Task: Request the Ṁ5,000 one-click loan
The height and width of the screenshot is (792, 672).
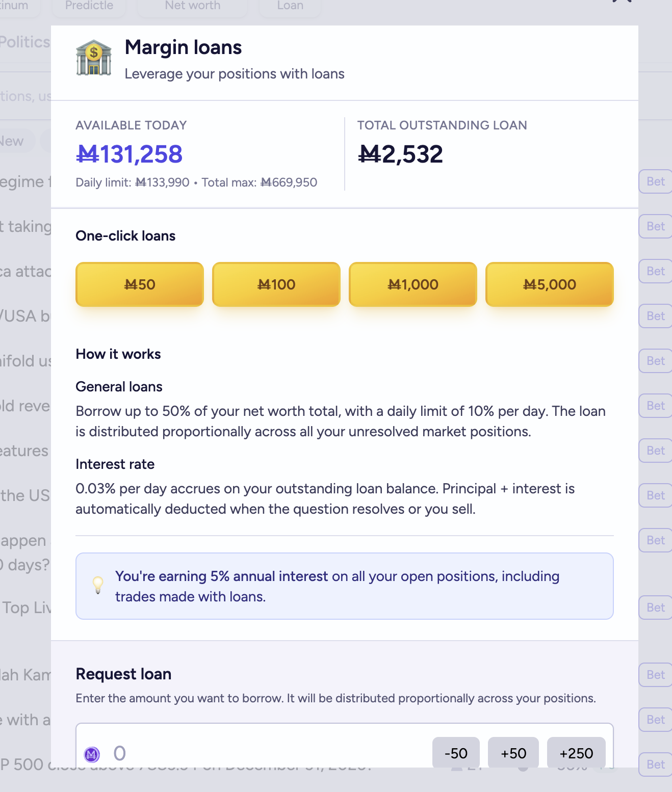Action: 550,284
